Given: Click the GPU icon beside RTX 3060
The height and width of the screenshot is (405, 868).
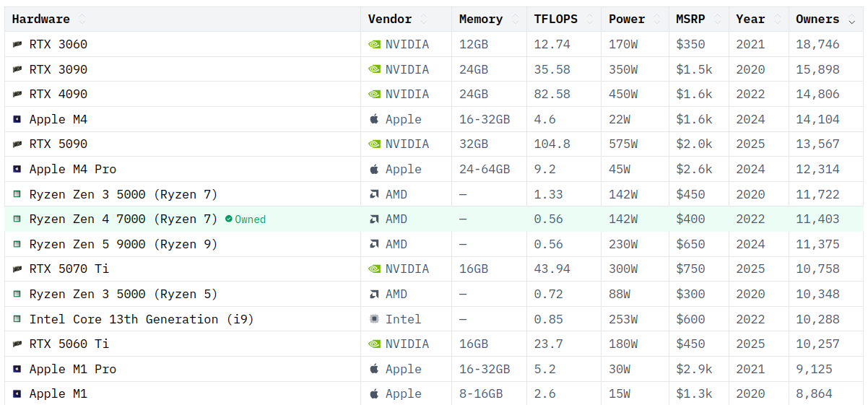Looking at the screenshot, I should coord(18,45).
